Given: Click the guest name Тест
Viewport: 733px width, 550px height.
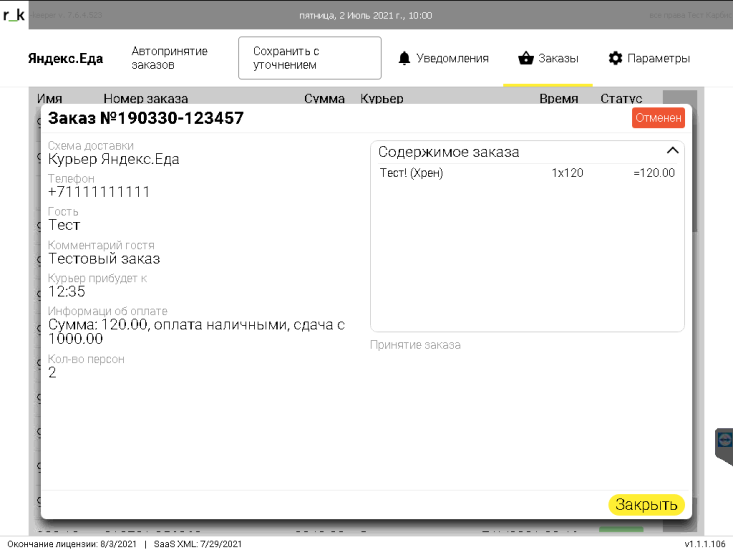Looking at the screenshot, I should (64, 225).
